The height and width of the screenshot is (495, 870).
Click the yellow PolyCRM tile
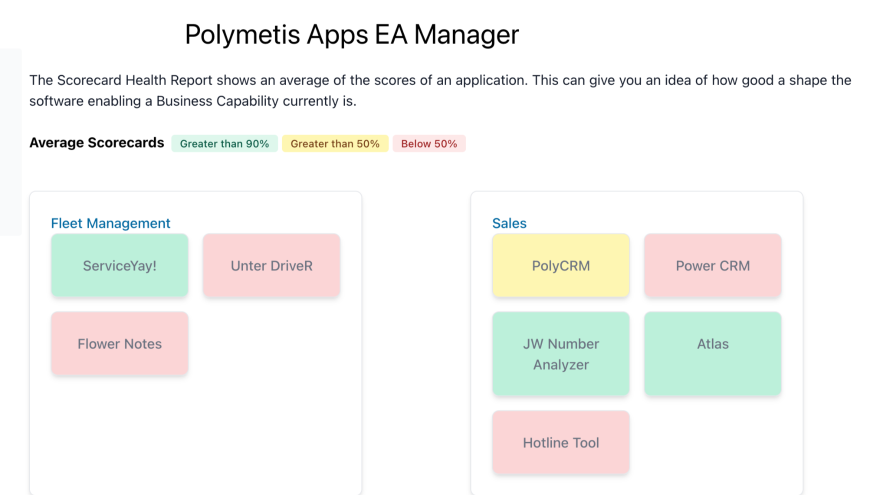561,266
